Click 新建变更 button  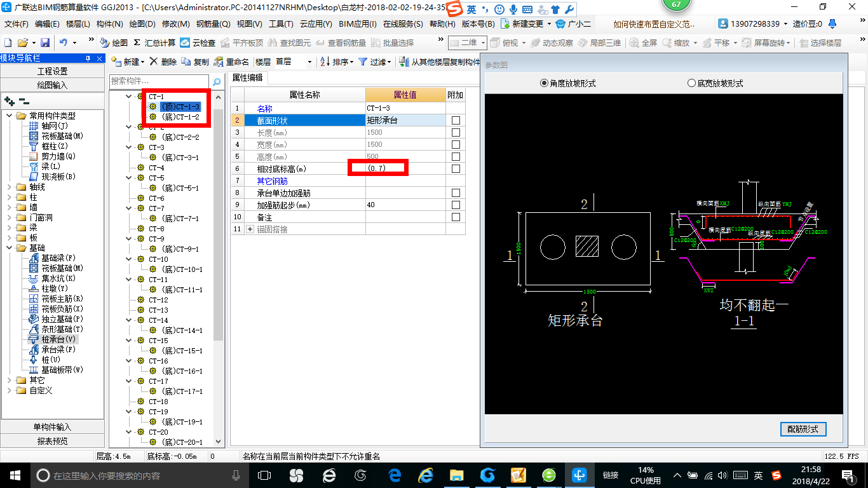coord(526,24)
